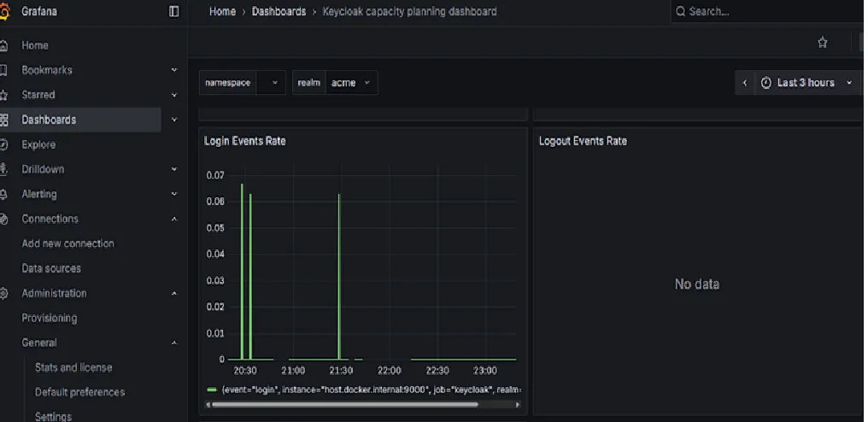Click the Login Events Rate panel title

pos(244,141)
